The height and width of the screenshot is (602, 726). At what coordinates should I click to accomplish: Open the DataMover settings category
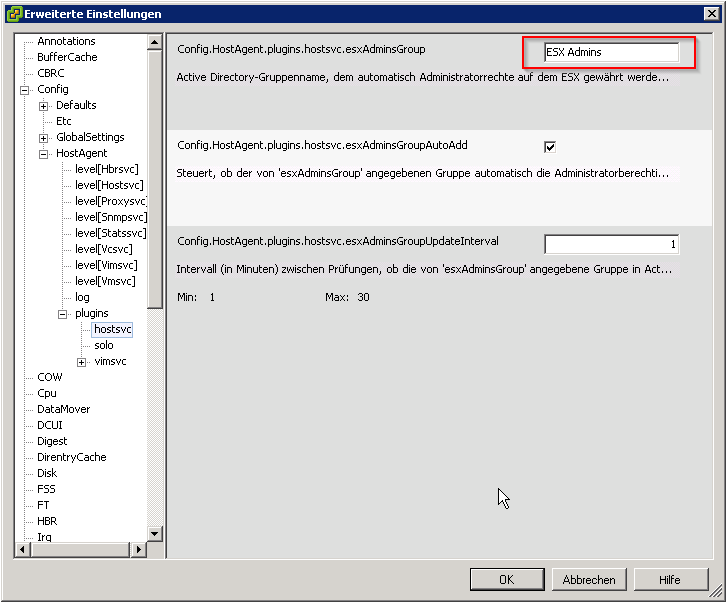[x=63, y=409]
